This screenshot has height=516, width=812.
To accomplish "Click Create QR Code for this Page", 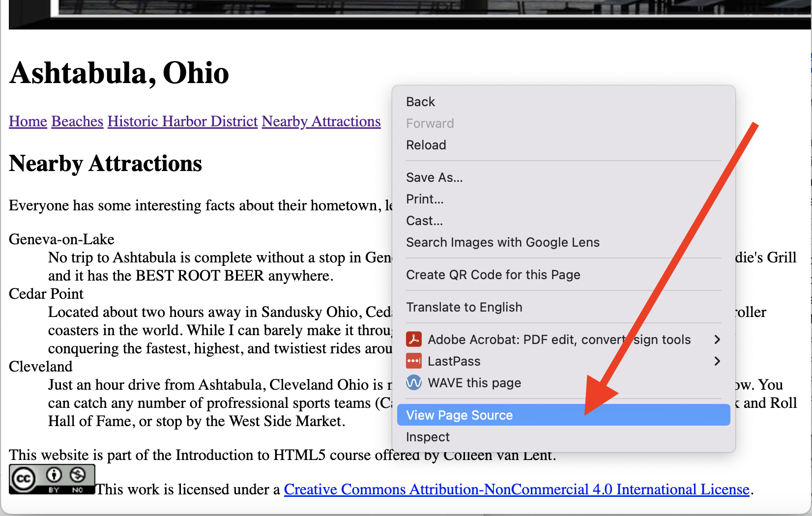I will point(493,275).
